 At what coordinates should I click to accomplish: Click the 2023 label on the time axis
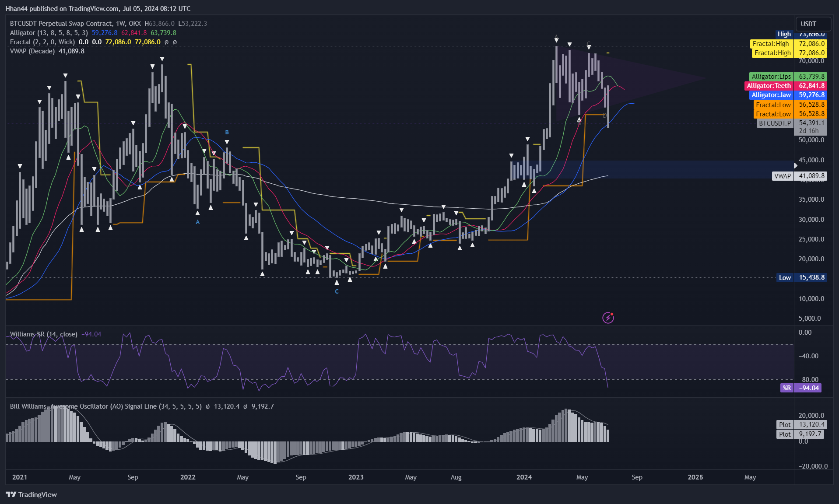(356, 477)
